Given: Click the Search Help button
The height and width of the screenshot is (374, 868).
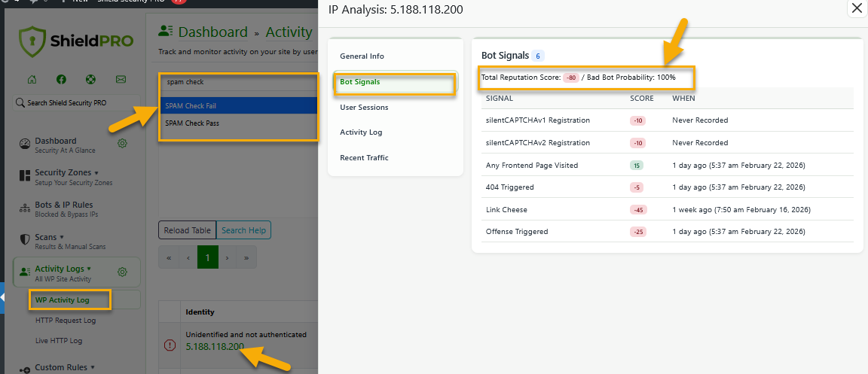Looking at the screenshot, I should 243,231.
